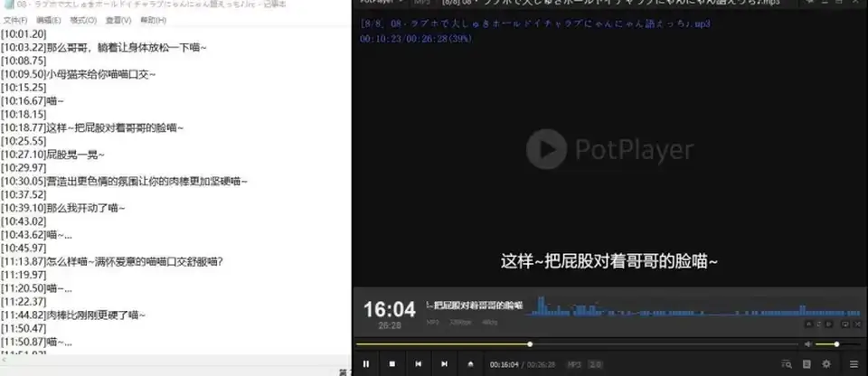This screenshot has width=868, height=376.
Task: Click the line [11:19.97] in Notepad
Action: tap(24, 275)
